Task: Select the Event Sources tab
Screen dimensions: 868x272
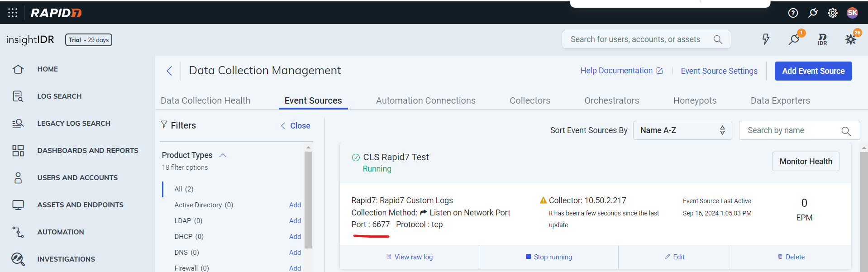Action: pos(313,100)
